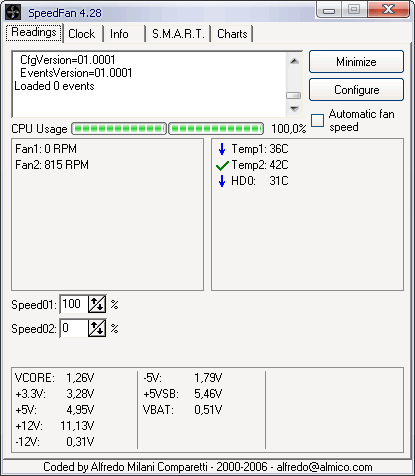Select the Temp2: 42C reading
This screenshot has width=415, height=476.
click(x=260, y=165)
